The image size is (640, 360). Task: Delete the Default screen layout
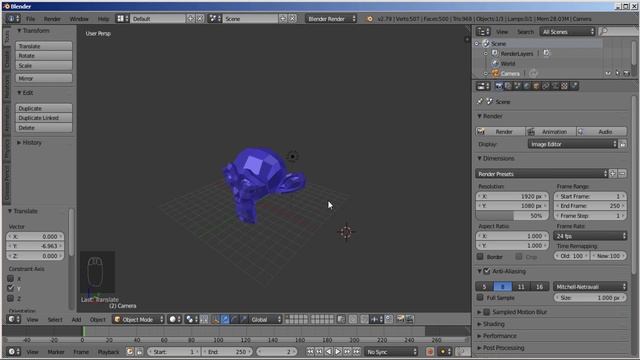(200, 19)
